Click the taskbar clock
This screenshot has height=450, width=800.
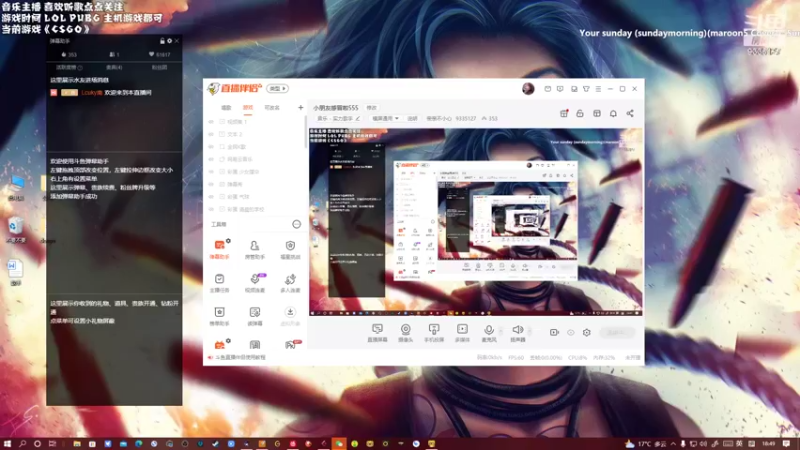pos(769,444)
